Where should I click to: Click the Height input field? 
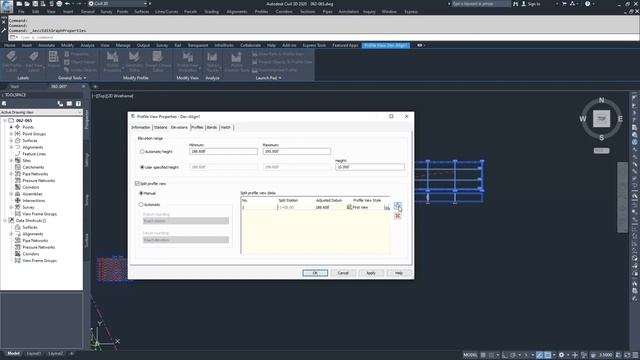(370, 167)
